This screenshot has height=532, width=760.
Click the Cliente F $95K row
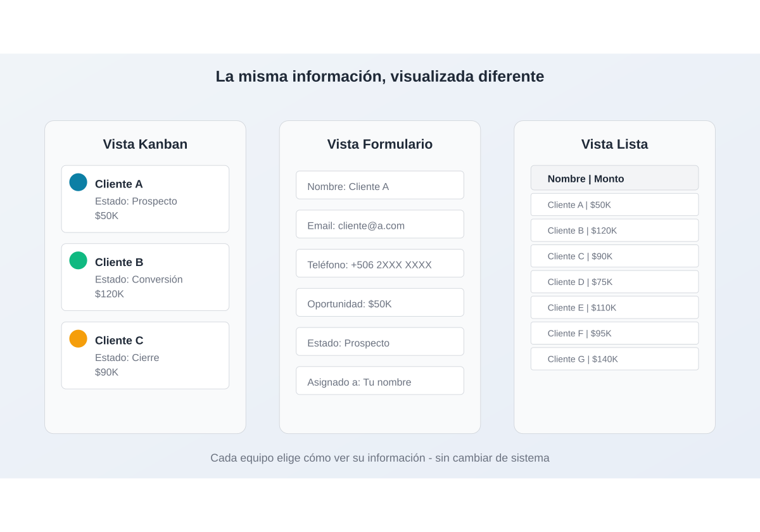614,333
